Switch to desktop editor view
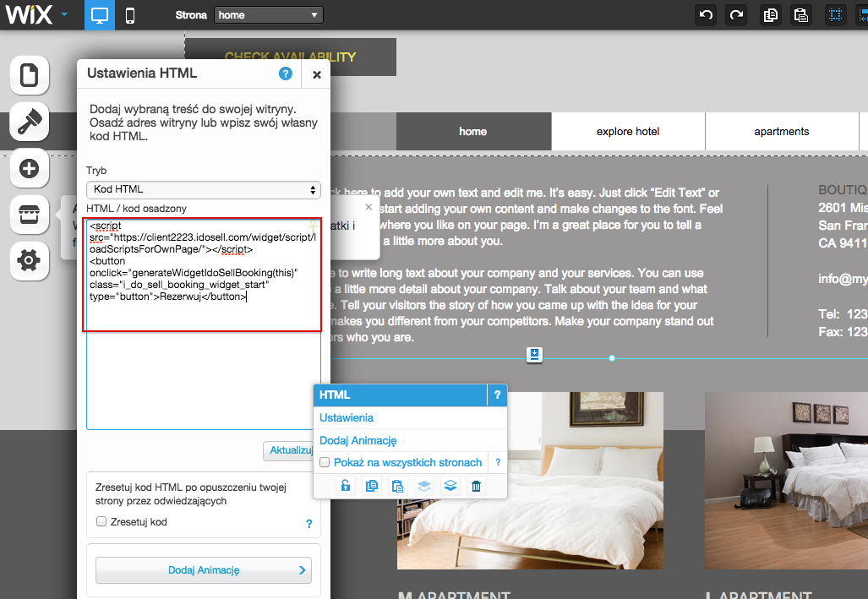 coord(100,15)
